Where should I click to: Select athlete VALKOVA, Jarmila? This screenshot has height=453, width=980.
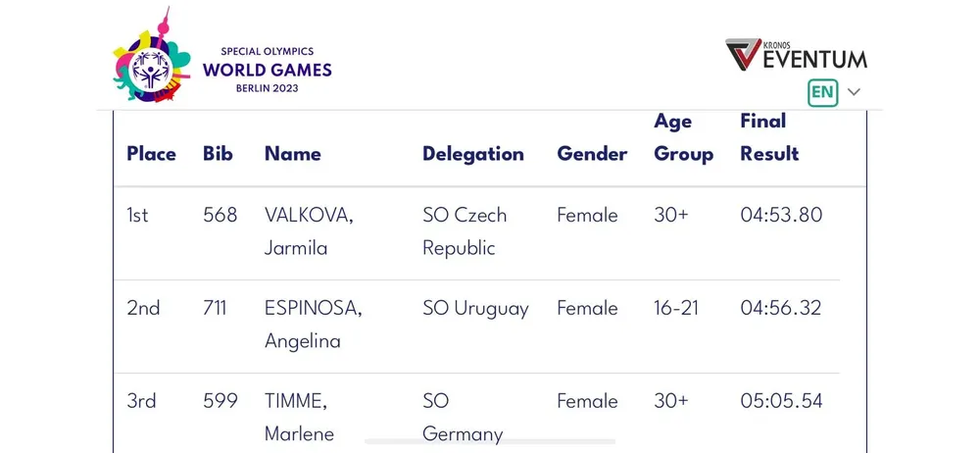[x=309, y=231]
